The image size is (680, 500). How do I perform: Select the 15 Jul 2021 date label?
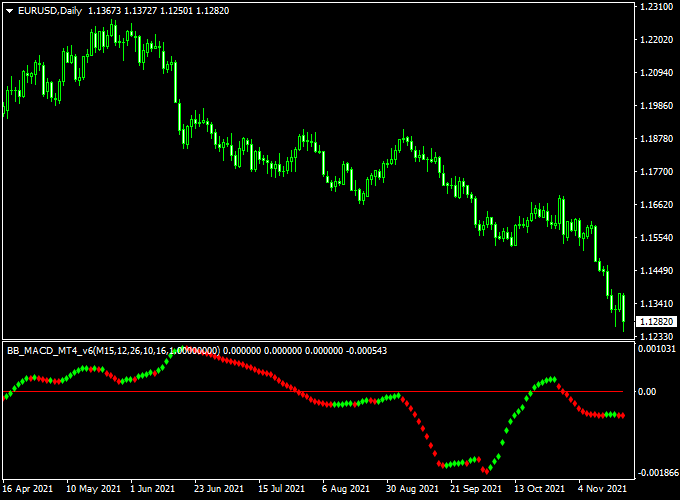[282, 489]
